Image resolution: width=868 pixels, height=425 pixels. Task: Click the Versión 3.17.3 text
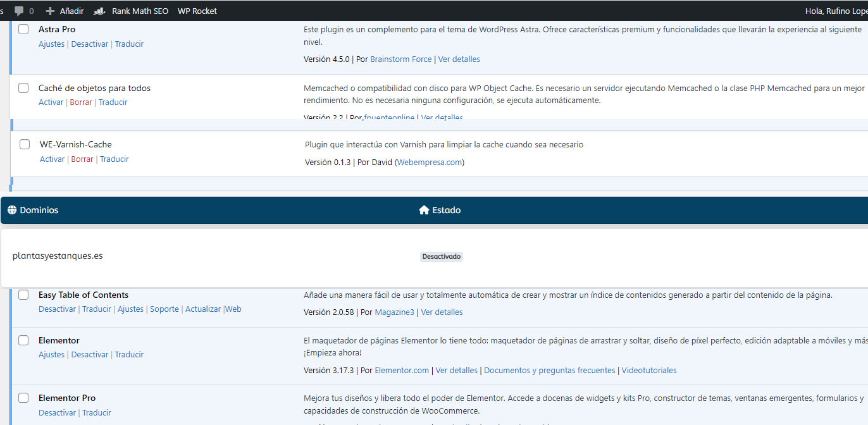tap(328, 371)
